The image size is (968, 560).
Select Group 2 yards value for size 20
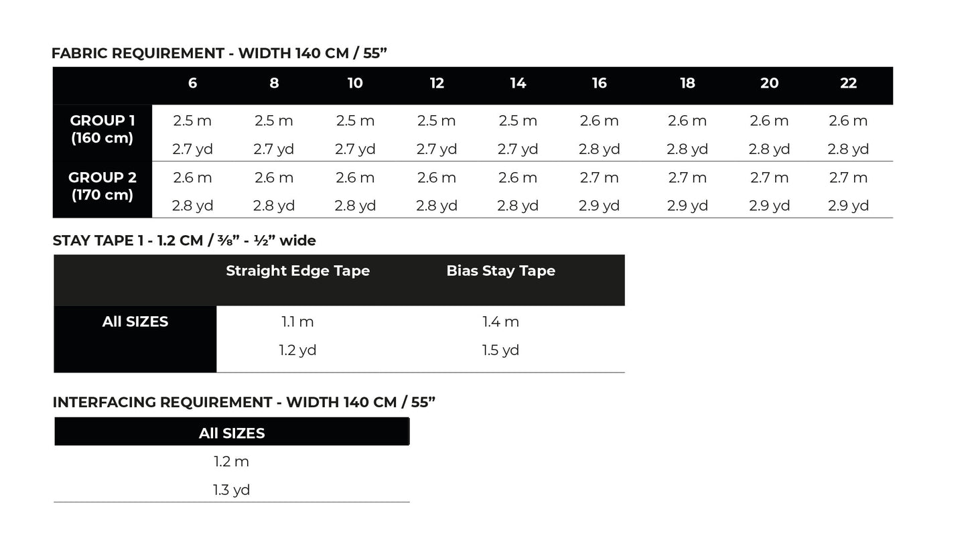click(x=769, y=206)
